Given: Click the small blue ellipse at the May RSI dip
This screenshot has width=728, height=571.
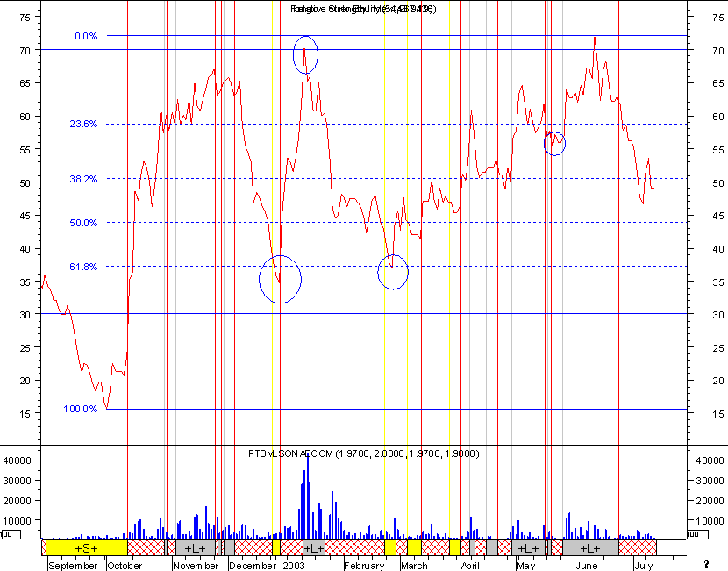Looking at the screenshot, I should coord(554,144).
